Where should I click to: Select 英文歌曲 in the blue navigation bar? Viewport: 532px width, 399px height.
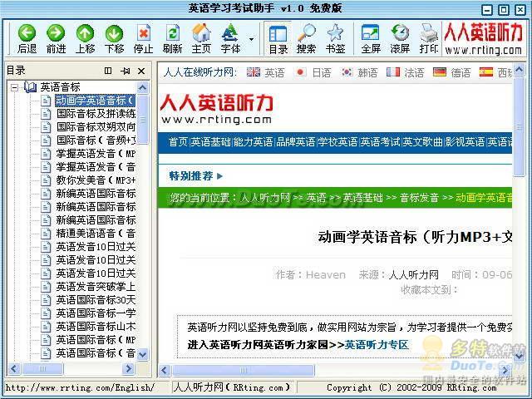(423, 142)
